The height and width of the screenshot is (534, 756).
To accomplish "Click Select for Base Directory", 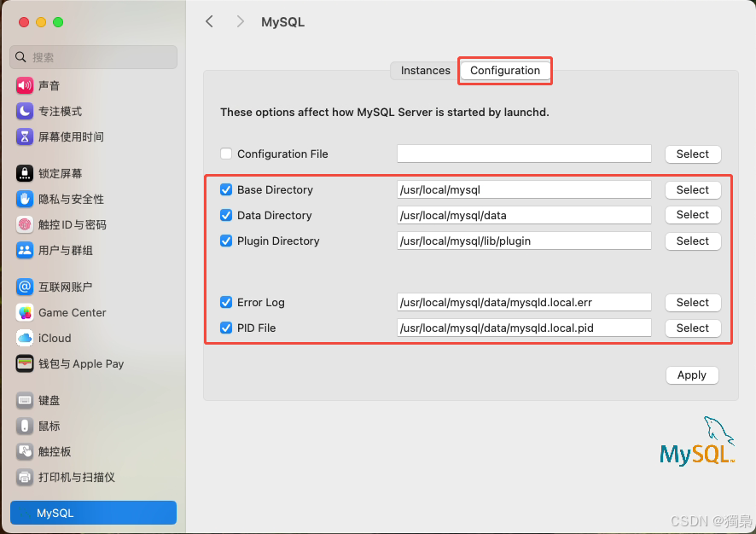I will click(693, 190).
